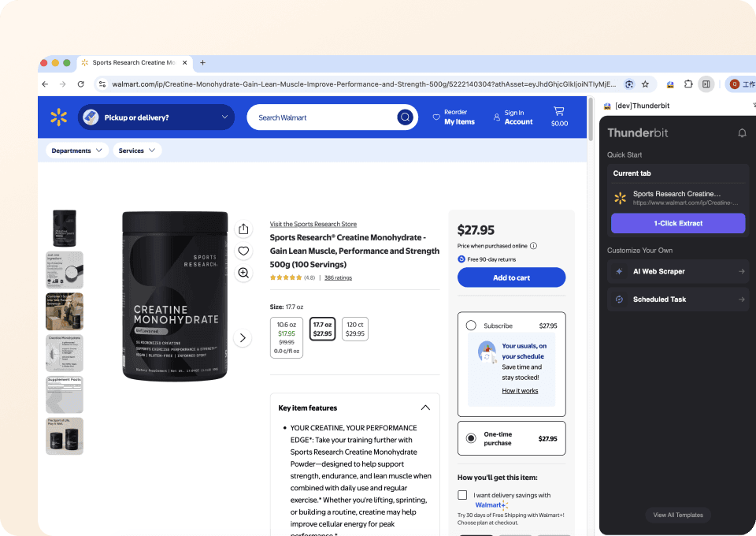Click the main creatine product image
756x536 pixels.
(175, 296)
